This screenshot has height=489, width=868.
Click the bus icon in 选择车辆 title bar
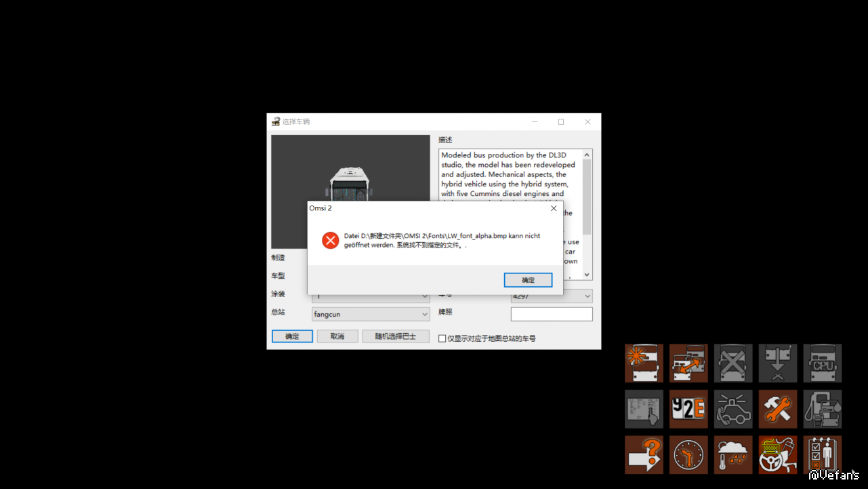point(276,122)
